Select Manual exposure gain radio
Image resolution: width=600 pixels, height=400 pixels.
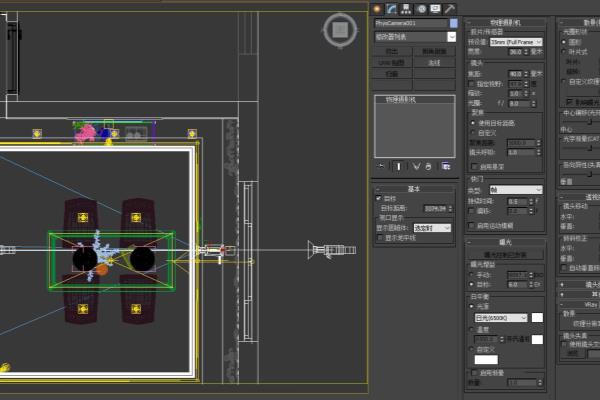[x=472, y=275]
